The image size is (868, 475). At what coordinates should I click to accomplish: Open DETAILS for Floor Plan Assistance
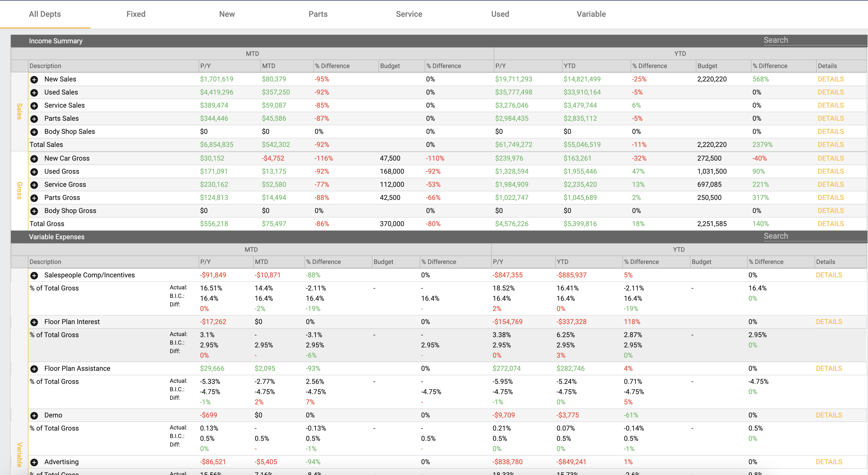click(829, 369)
